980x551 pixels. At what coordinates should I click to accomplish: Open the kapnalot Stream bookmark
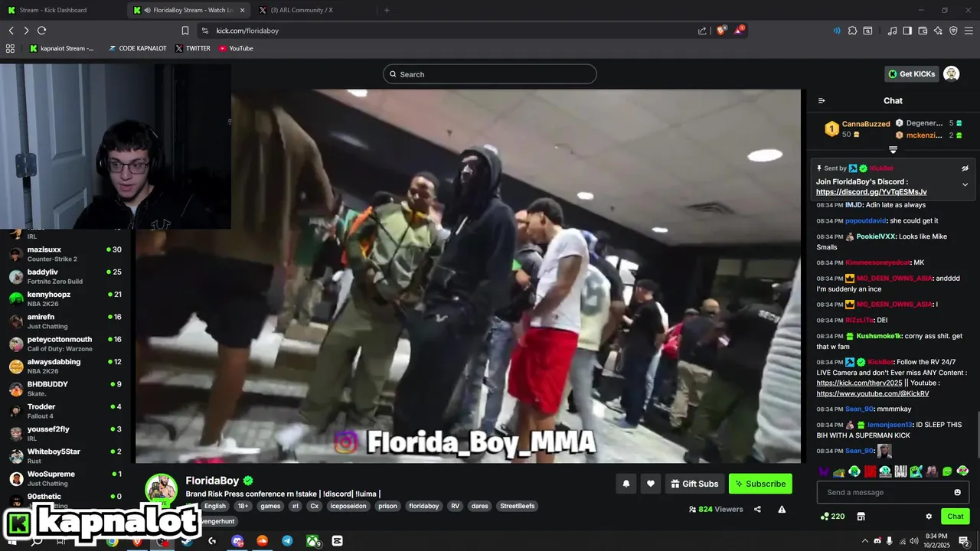(x=61, y=48)
